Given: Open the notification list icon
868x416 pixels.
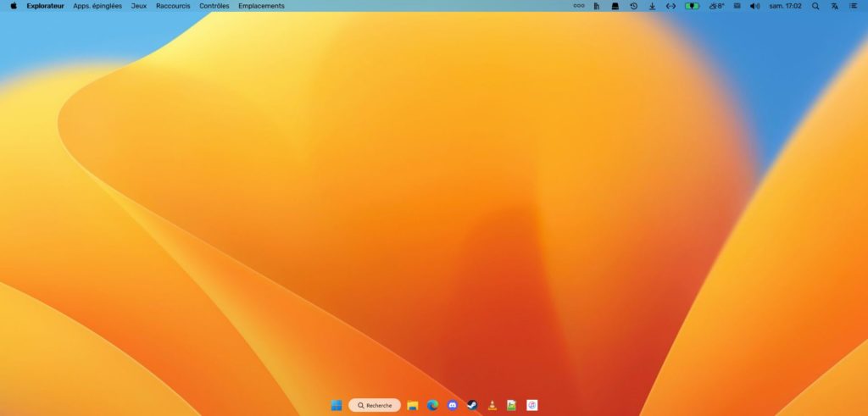Looking at the screenshot, I should click(x=853, y=6).
